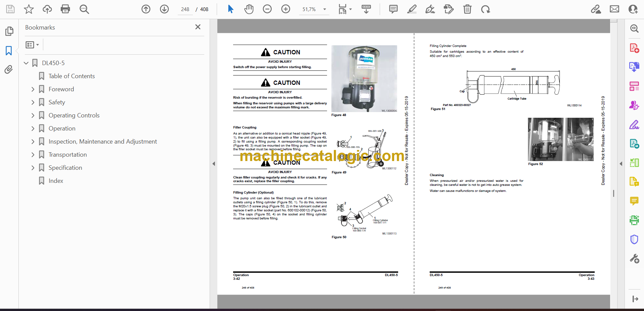The height and width of the screenshot is (311, 644).
Task: Open the yellow Comment tool in right pane
Action: coord(634,201)
